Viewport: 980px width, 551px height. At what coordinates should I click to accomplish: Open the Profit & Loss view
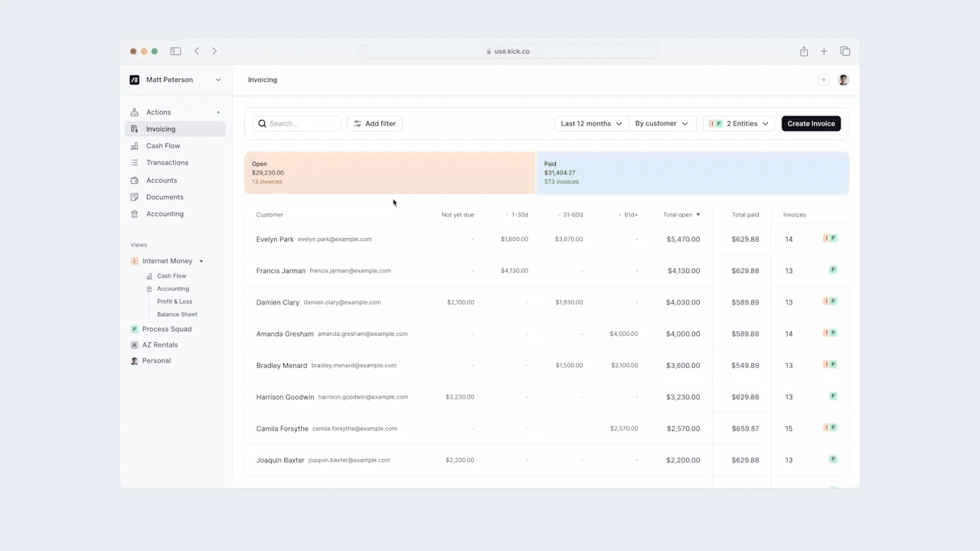(x=175, y=301)
